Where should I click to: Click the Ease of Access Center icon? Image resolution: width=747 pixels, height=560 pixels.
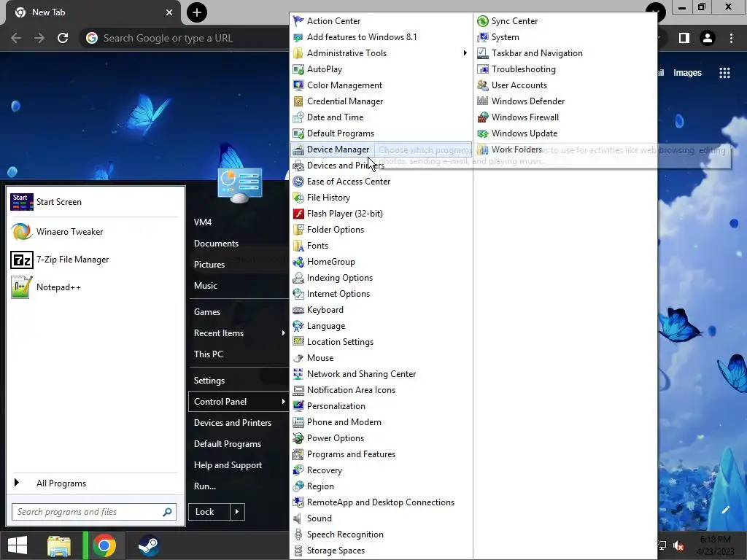(x=298, y=182)
